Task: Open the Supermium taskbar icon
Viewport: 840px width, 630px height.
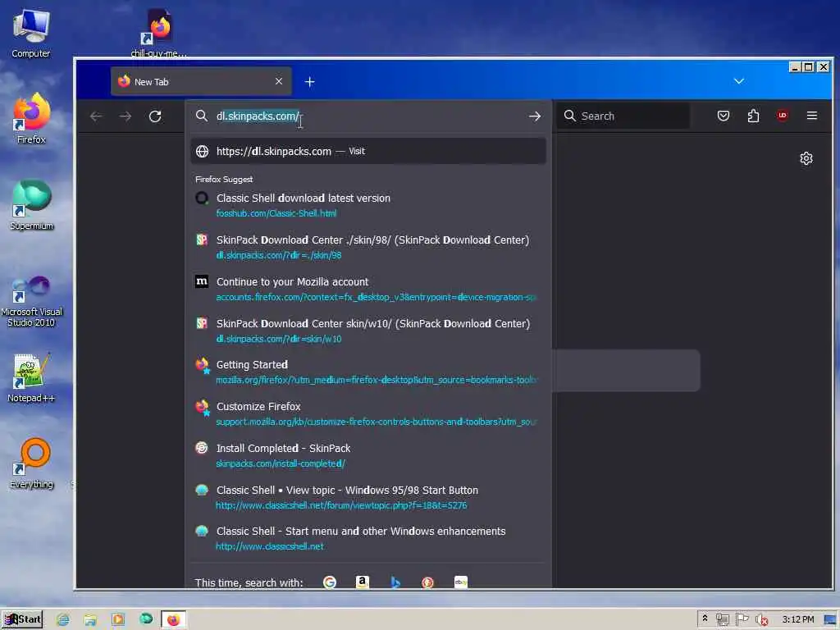Action: 146,619
